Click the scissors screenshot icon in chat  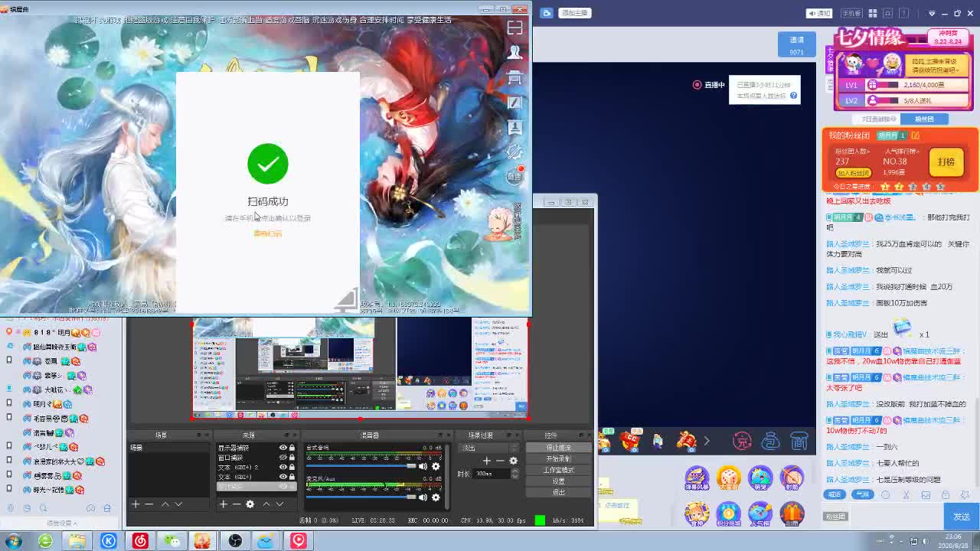click(906, 494)
